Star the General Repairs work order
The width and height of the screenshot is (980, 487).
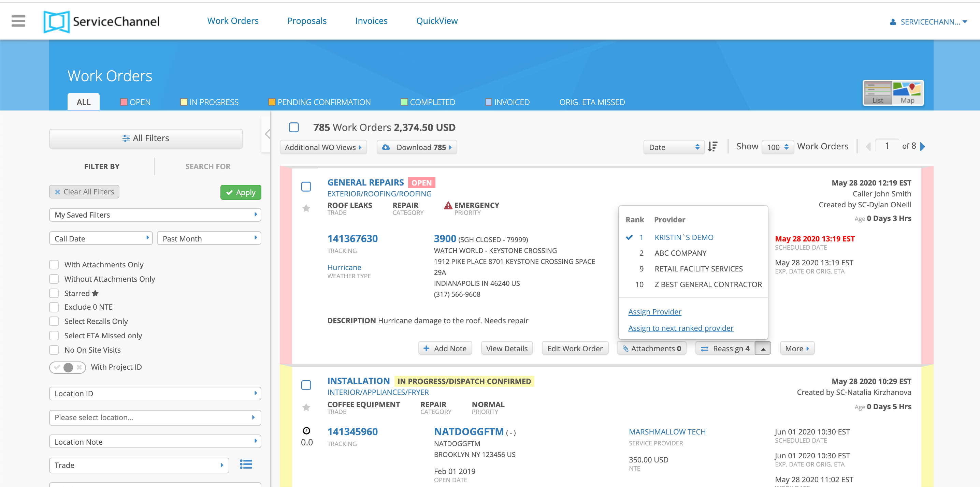coord(306,208)
